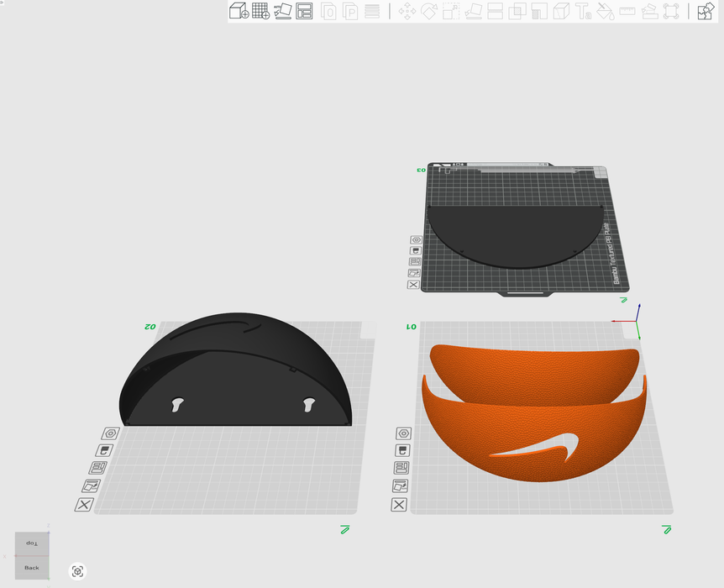Select the Color painting bucket tool

[x=605, y=11]
